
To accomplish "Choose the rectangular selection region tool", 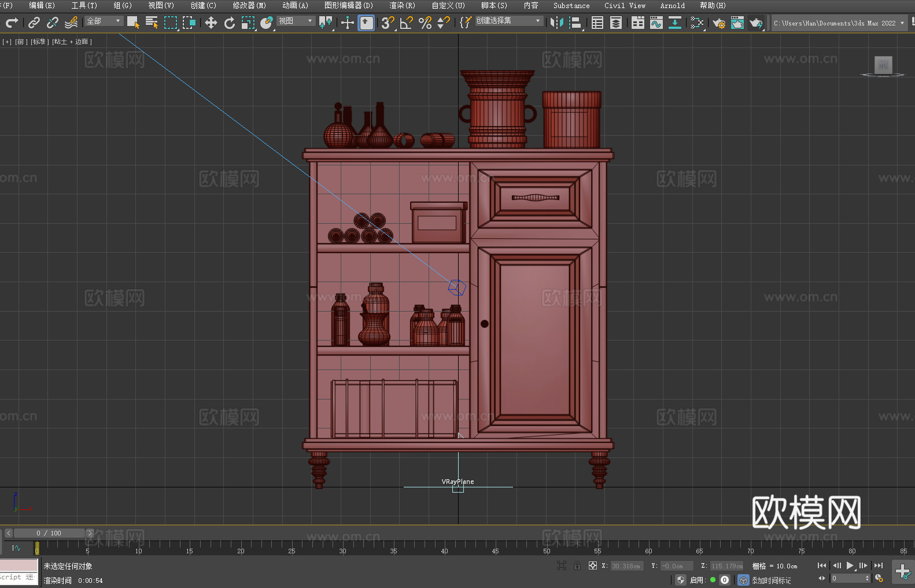I will (x=170, y=23).
